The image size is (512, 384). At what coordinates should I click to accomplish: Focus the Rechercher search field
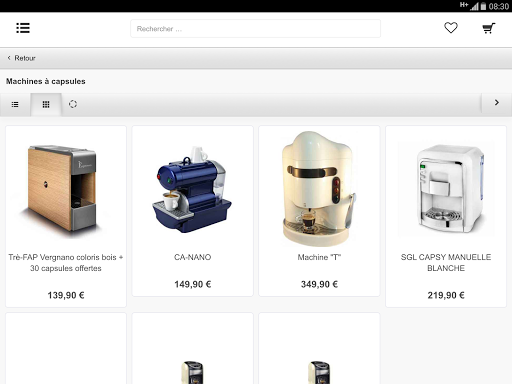tap(255, 29)
